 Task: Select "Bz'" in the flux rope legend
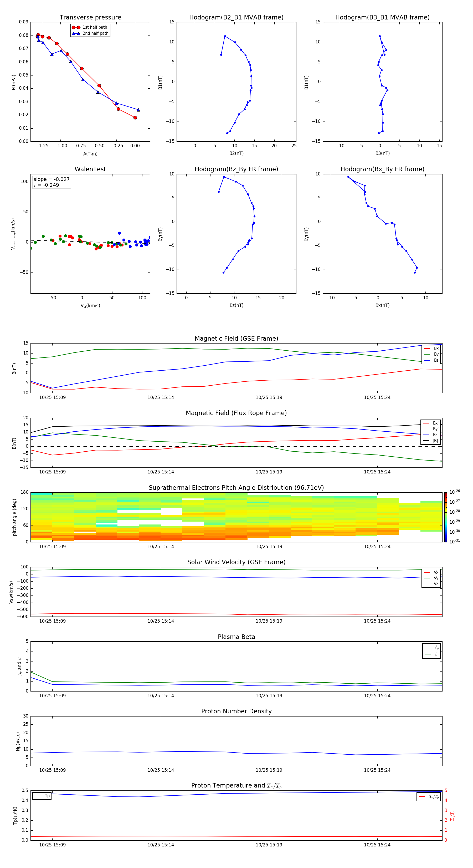point(431,435)
